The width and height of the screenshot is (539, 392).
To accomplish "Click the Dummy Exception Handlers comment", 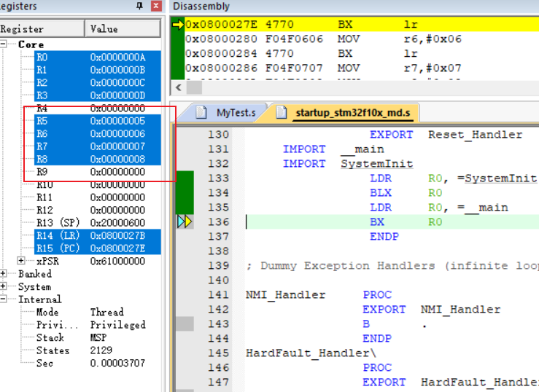I will coord(392,266).
